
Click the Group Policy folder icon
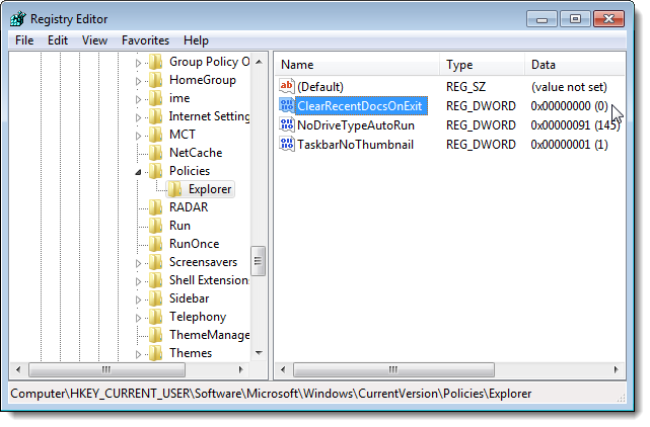[x=156, y=62]
